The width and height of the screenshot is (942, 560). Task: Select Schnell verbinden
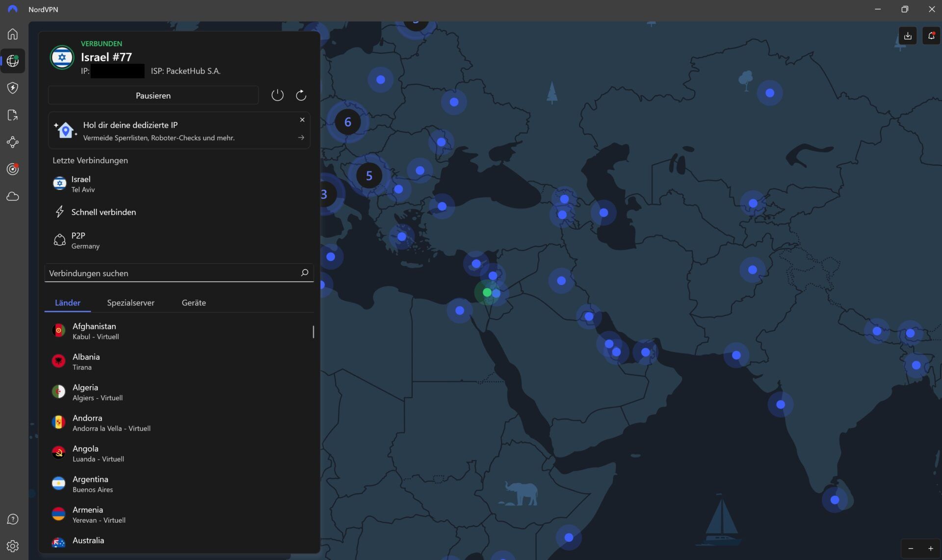104,212
